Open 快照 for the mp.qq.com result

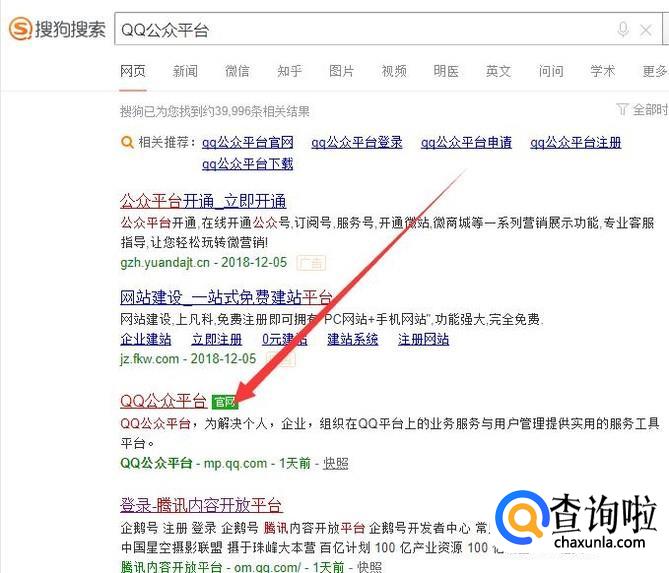point(336,463)
